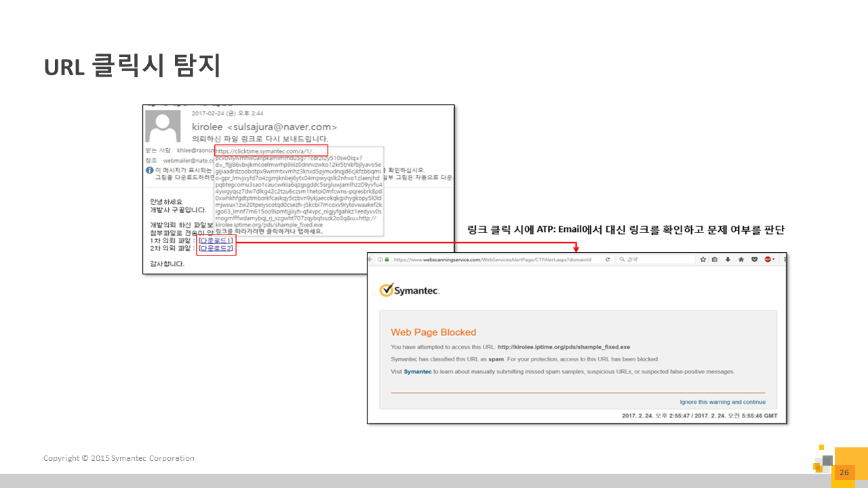Screen dimensions: 868x488
Task: Click the site information circle icon
Action: pos(380,259)
